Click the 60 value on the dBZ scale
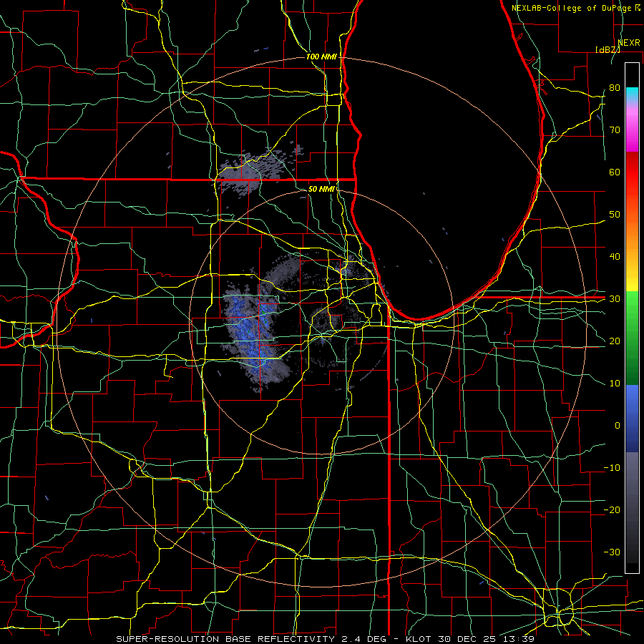Screen dimensions: 644x644 tap(615, 172)
